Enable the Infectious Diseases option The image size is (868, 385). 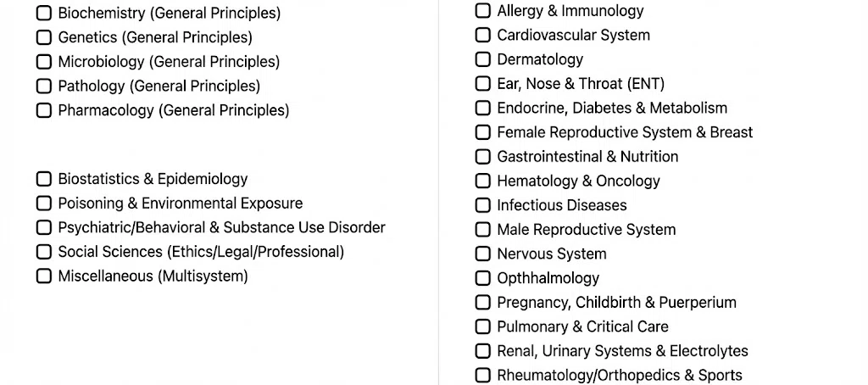coord(482,205)
